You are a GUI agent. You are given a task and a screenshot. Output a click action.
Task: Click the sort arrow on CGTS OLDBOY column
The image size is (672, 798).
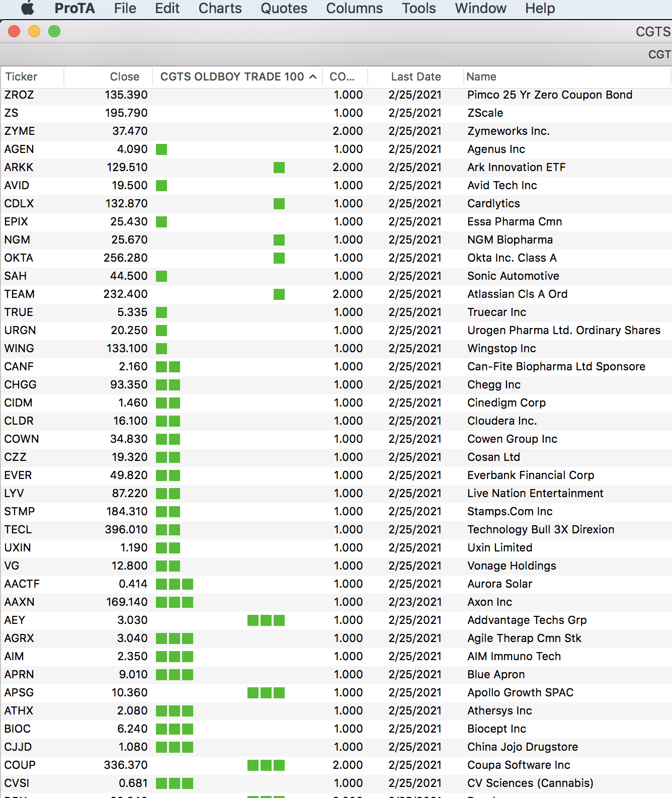313,76
